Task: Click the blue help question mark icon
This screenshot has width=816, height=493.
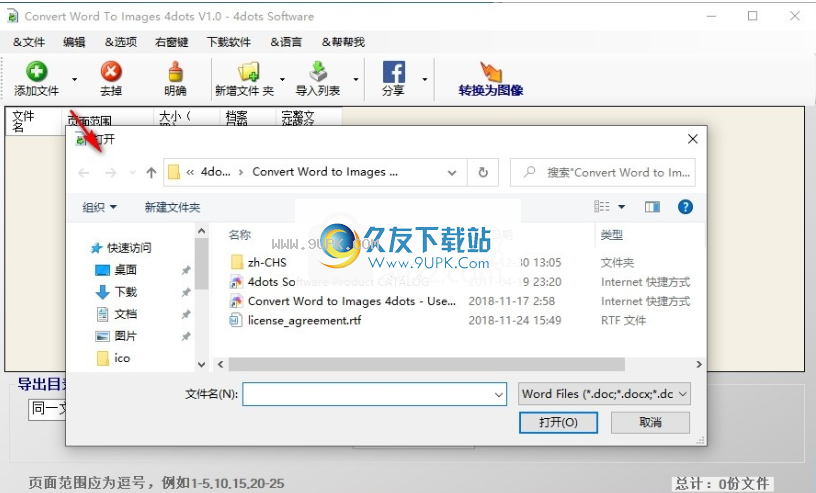Action: click(685, 207)
